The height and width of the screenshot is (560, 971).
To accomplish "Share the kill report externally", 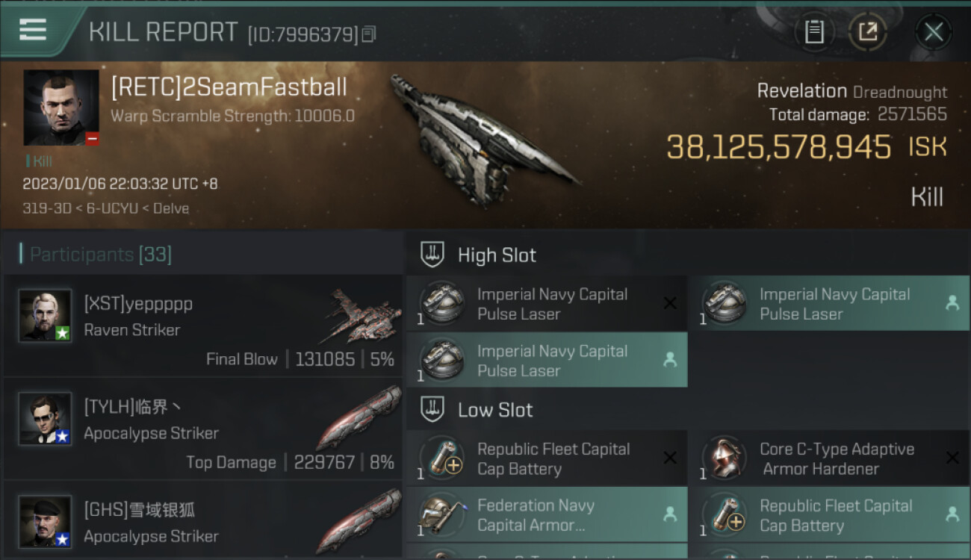I will [x=867, y=31].
